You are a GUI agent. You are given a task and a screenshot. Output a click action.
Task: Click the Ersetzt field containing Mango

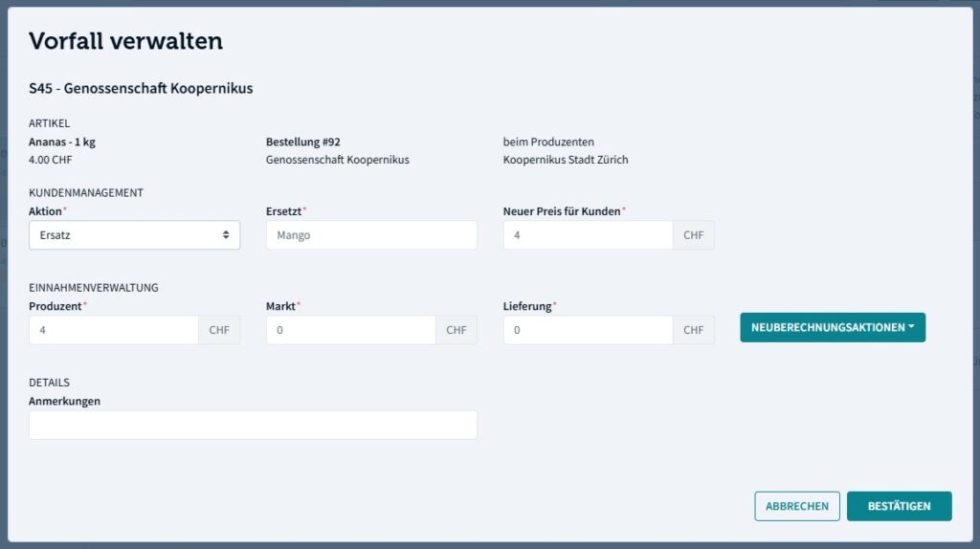coord(371,235)
